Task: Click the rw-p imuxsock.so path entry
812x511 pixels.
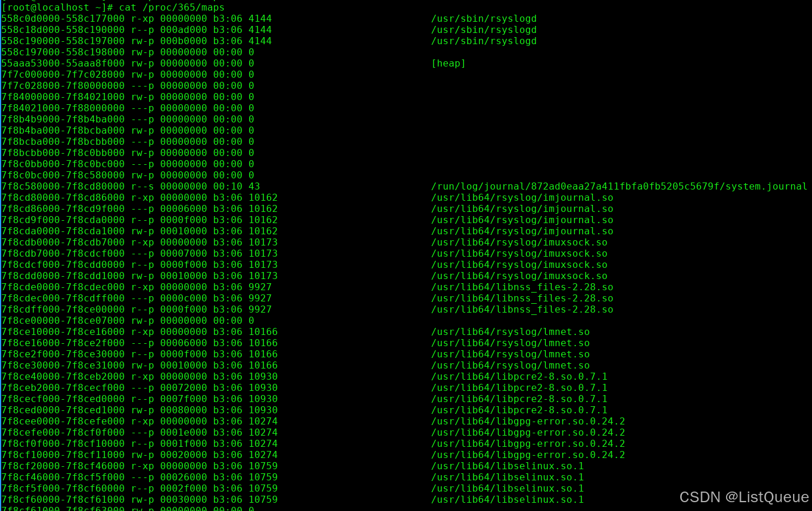Action: tap(519, 276)
